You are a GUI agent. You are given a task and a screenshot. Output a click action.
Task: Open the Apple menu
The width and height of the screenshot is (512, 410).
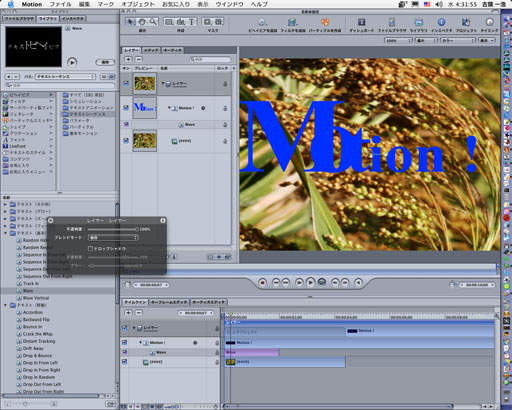(x=11, y=4)
